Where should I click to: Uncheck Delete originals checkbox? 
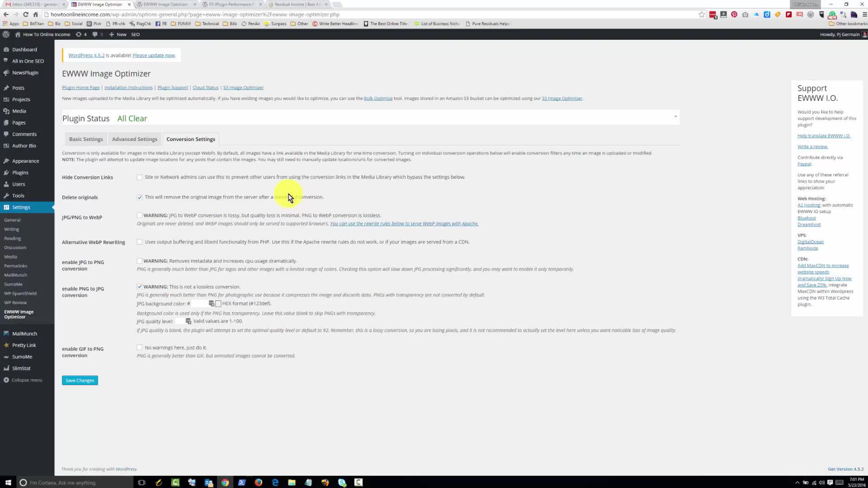140,197
